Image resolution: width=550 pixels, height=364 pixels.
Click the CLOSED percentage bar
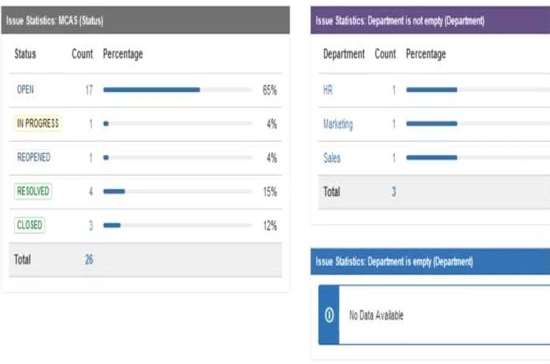(x=177, y=225)
